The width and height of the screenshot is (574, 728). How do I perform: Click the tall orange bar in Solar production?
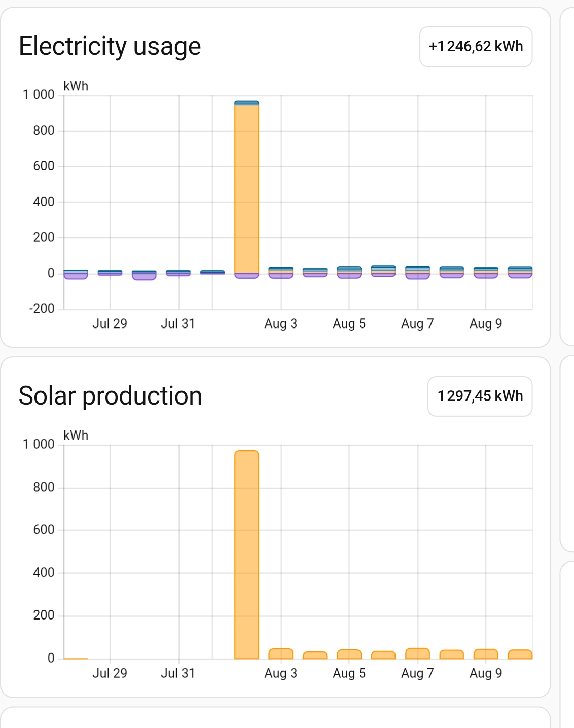pos(246,555)
